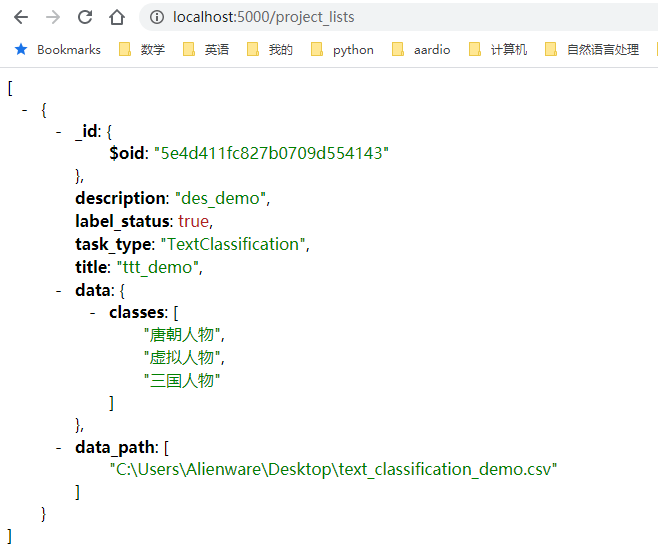Collapse the _id node

point(59,131)
